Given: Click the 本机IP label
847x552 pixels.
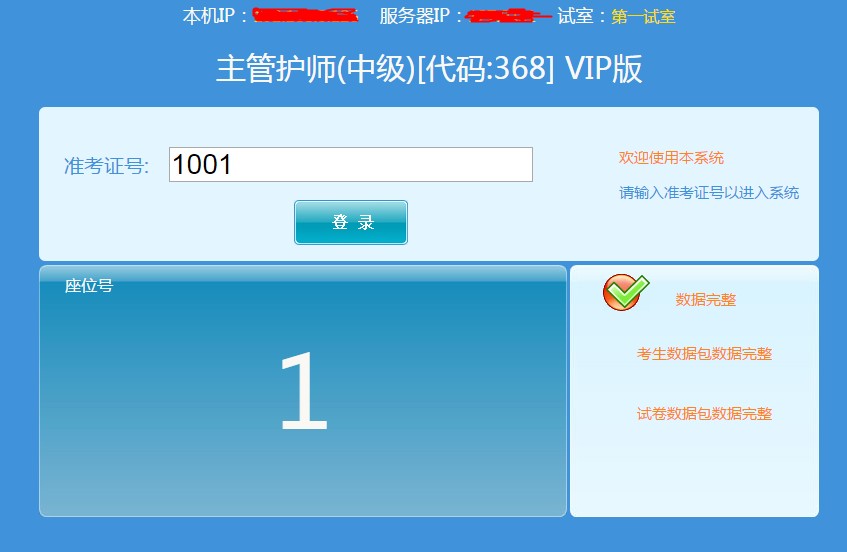Looking at the screenshot, I should (214, 16).
